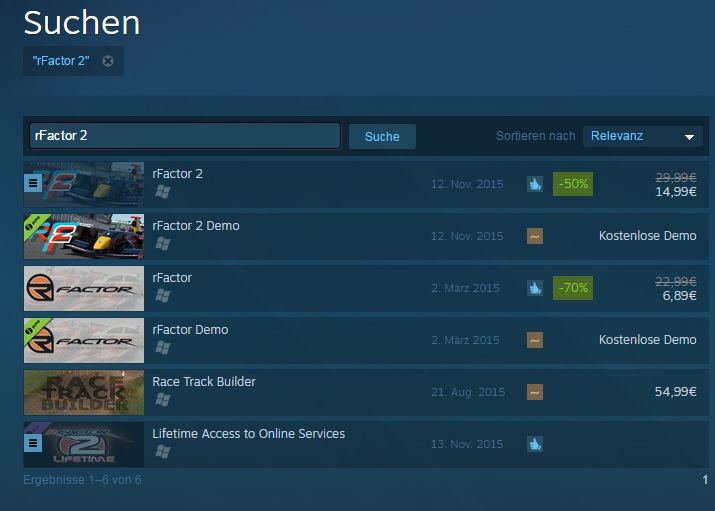
Task: Click the list icon on Lifetime Access thumbnail
Action: point(33,443)
